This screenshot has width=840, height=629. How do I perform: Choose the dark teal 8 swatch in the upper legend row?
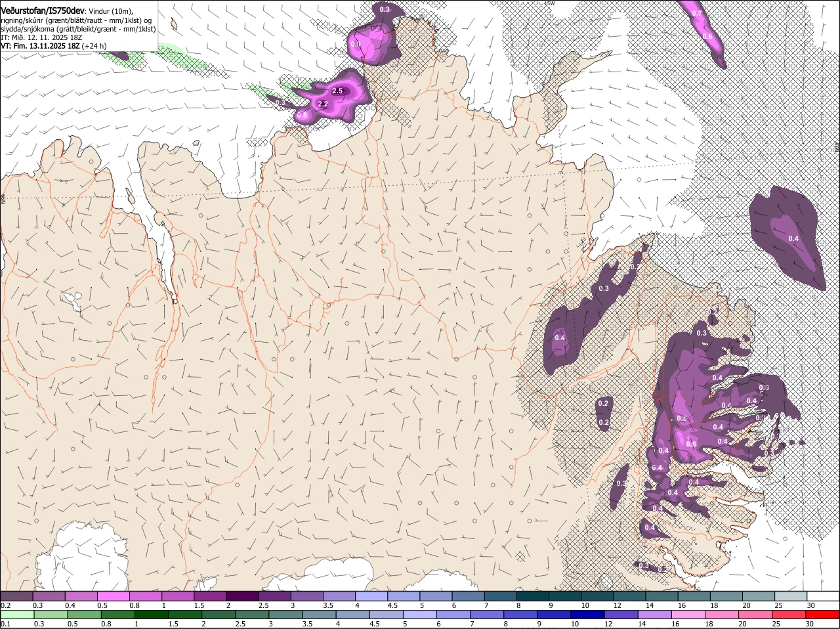pos(532,596)
